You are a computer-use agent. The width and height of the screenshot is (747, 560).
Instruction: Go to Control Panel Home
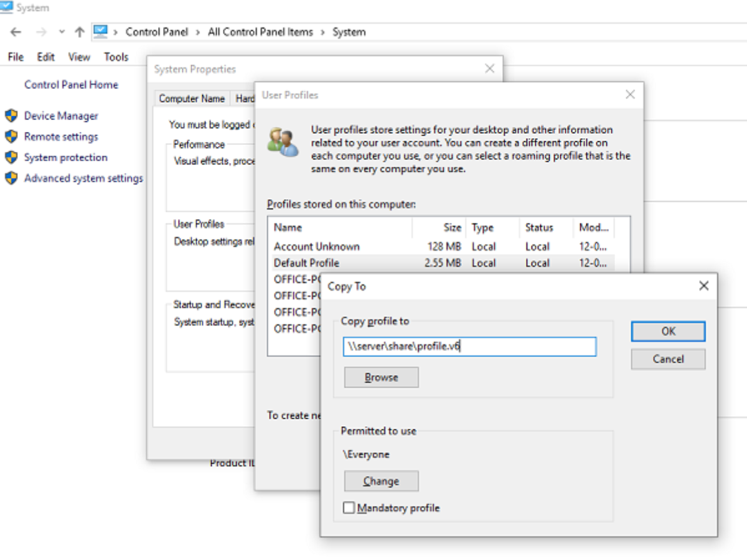tap(71, 85)
